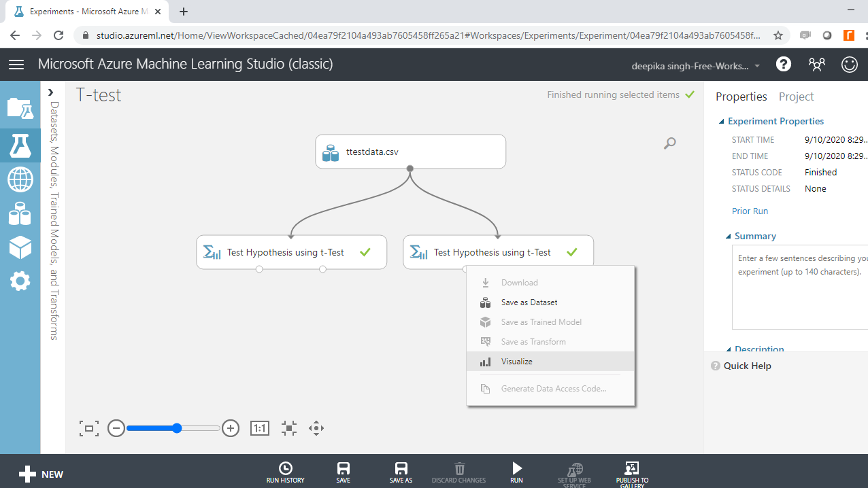Choose Save as Dataset menu entry
Viewport: 868px width, 488px height.
point(550,302)
